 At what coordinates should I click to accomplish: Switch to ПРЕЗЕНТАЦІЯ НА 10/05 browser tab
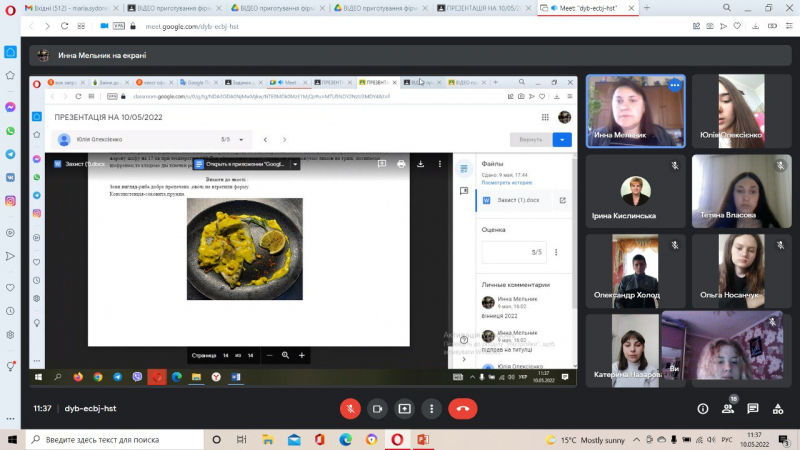click(x=484, y=8)
